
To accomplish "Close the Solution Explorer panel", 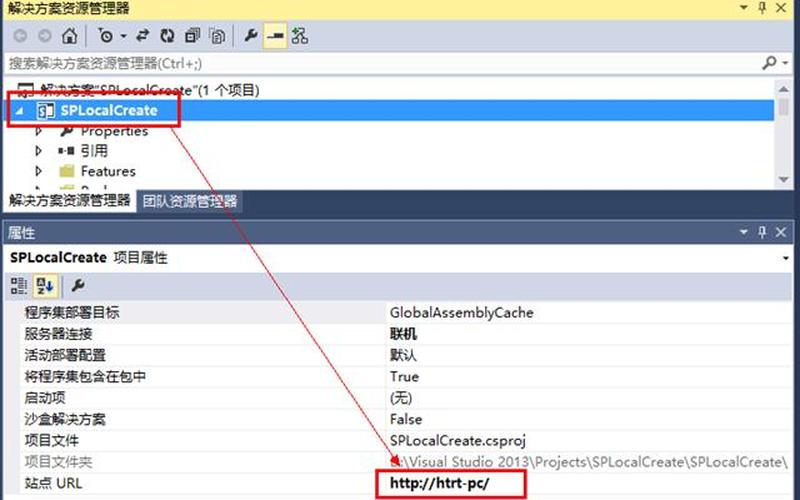I will pyautogui.click(x=781, y=8).
